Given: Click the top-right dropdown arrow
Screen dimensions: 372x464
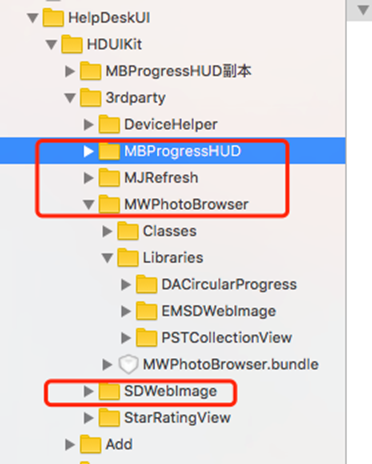Looking at the screenshot, I should (363, 10).
